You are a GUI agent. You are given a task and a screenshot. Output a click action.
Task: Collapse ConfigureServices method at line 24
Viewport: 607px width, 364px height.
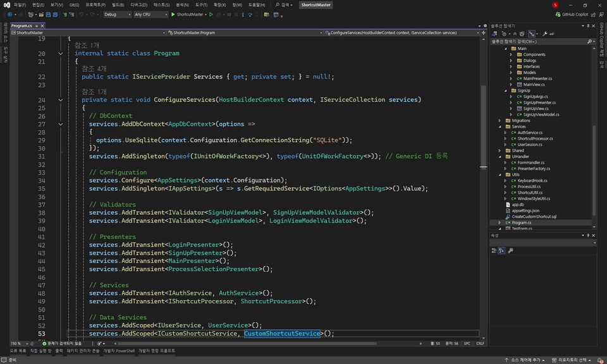(x=61, y=100)
